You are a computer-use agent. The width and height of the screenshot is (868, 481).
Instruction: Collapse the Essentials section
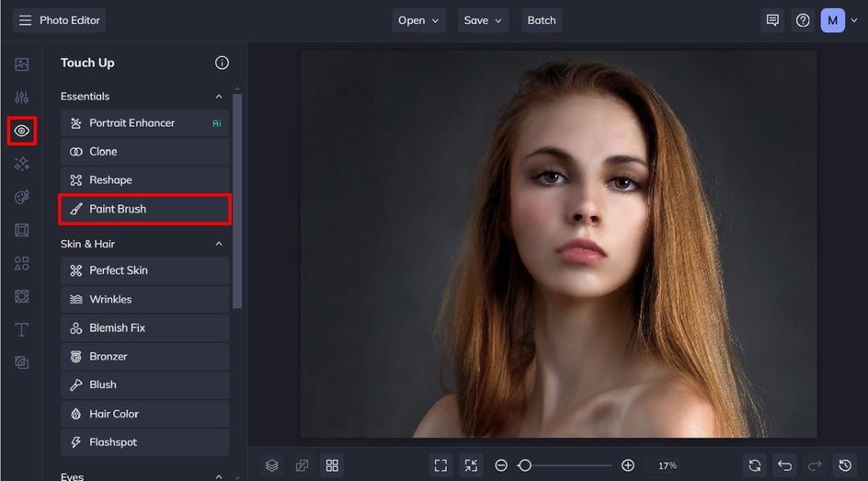[219, 97]
